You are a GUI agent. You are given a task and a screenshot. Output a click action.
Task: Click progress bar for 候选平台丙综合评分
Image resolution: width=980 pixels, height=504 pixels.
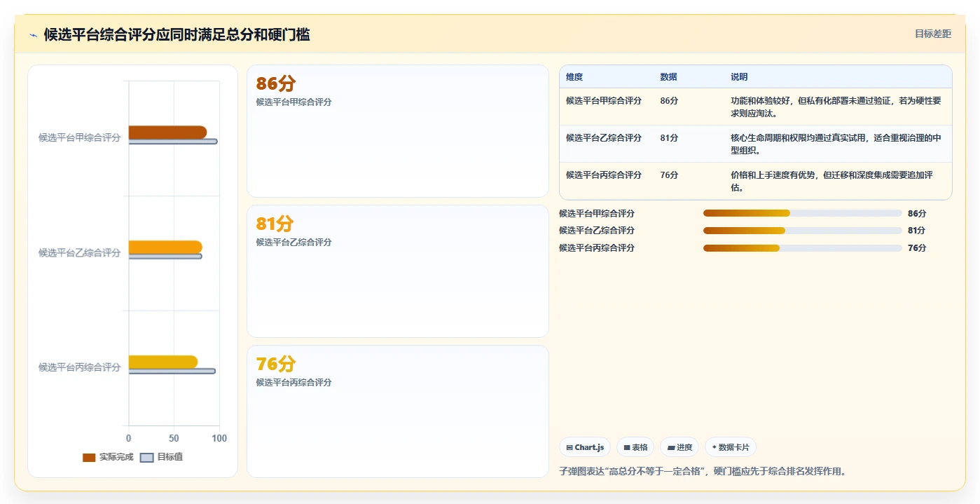pyautogui.click(x=803, y=248)
